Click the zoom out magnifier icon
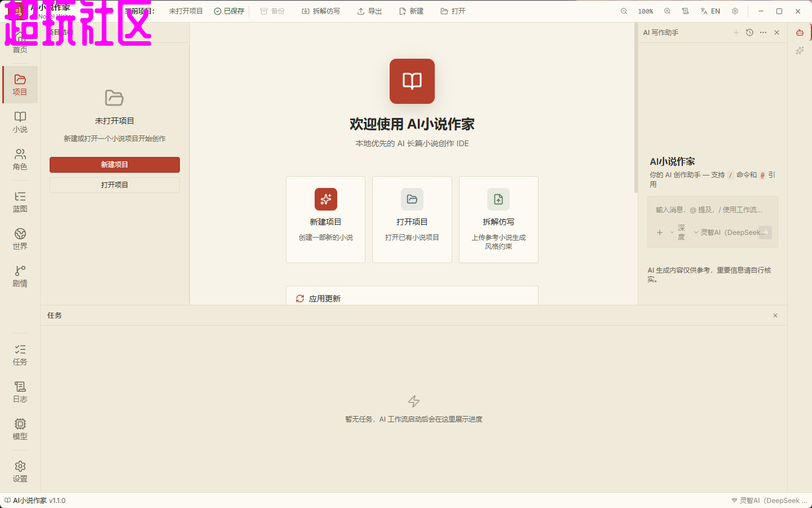Viewport: 812px width, 508px height. tap(624, 11)
